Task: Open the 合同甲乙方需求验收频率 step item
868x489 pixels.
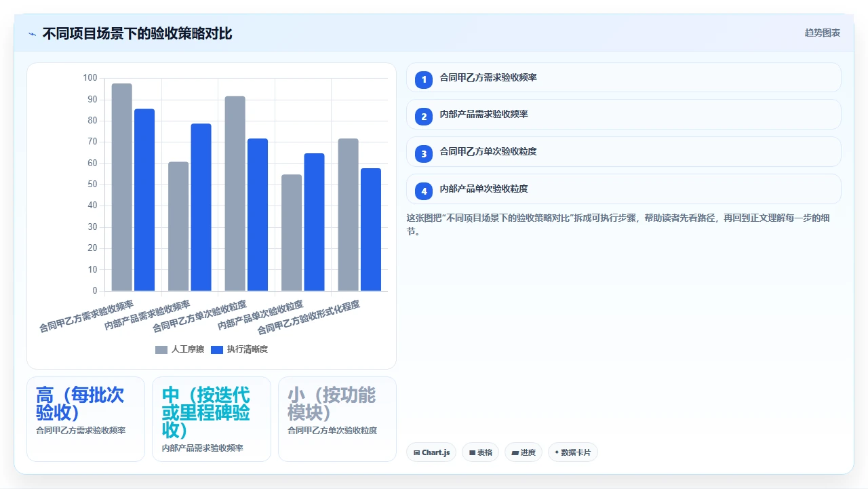Action: pyautogui.click(x=624, y=77)
